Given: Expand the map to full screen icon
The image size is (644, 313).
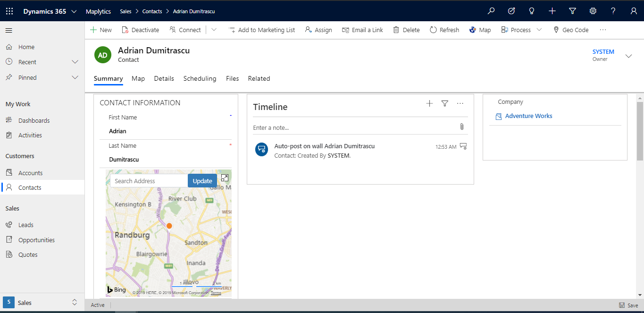Looking at the screenshot, I should point(225,178).
